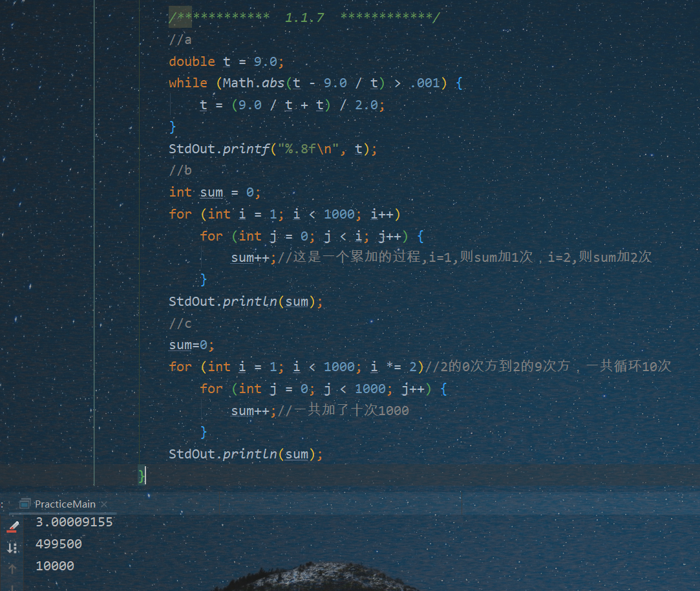
Task: Click the first sum++ line with i=1 comment
Action: (441, 257)
